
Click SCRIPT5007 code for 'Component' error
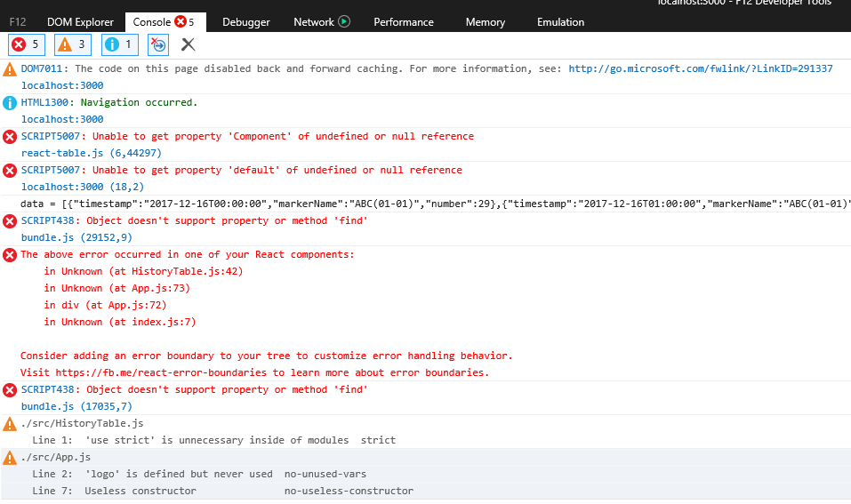tap(51, 136)
